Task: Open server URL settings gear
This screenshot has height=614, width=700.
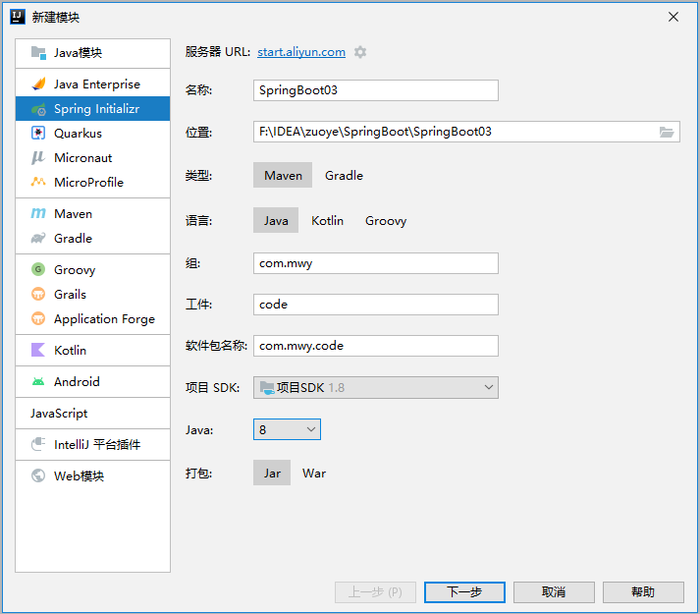Action: point(360,52)
